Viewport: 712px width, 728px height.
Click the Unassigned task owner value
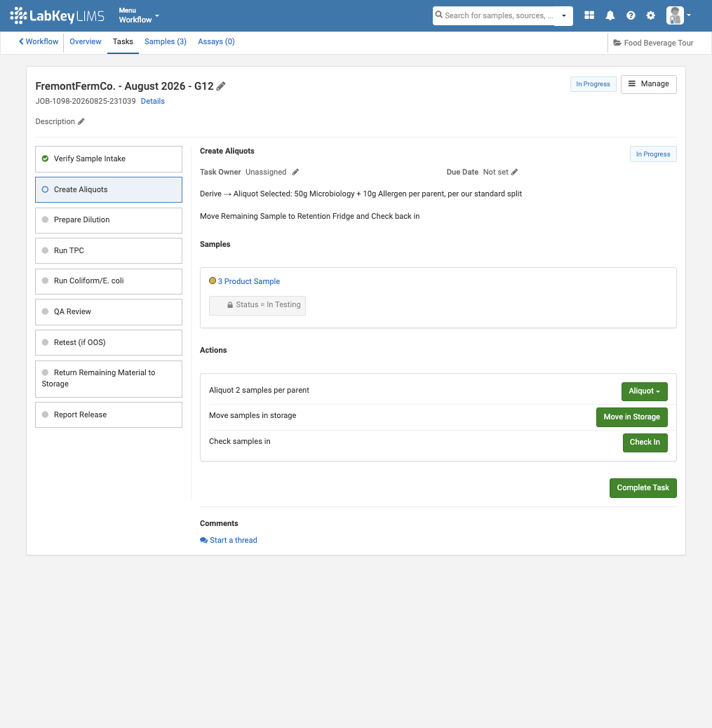coord(266,173)
